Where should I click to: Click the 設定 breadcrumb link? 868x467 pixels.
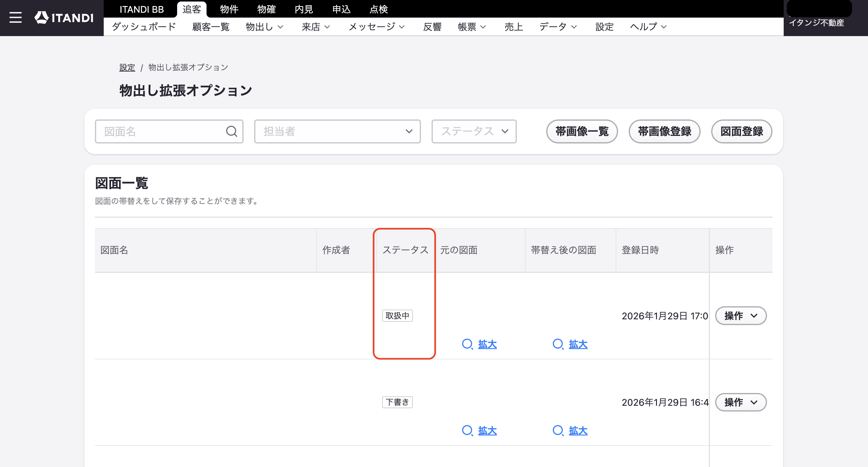127,67
